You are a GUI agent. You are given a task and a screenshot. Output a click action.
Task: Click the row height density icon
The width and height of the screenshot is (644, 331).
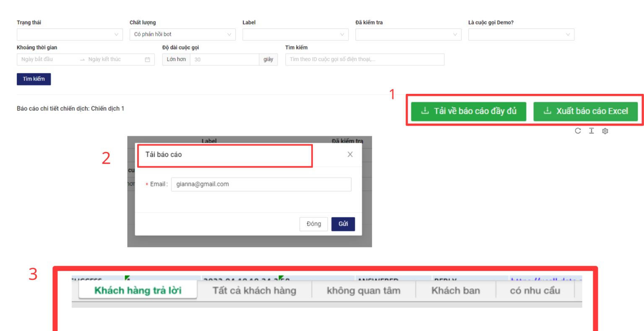[x=591, y=131]
